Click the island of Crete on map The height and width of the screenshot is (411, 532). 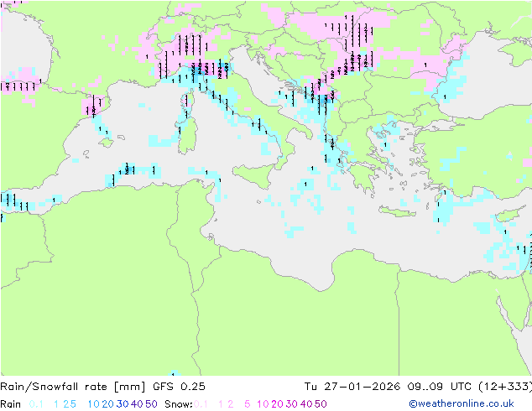click(397, 211)
